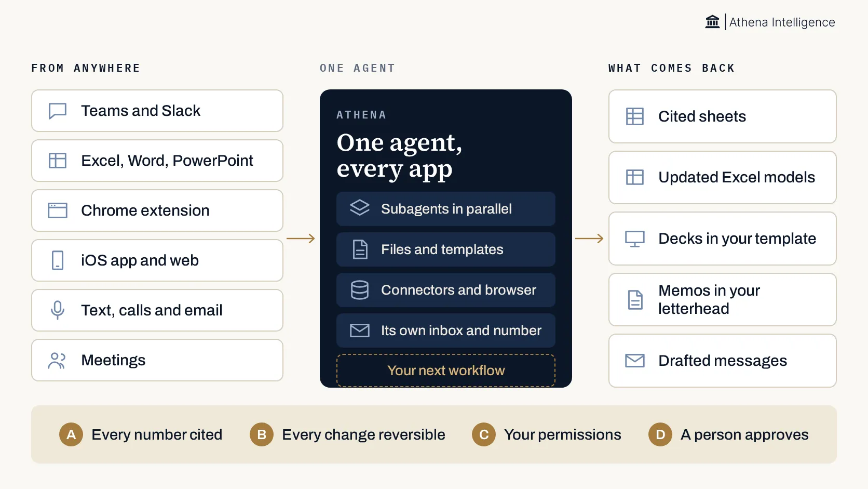
Task: Click the monitor icon next to Decks in your template
Action: [635, 239]
